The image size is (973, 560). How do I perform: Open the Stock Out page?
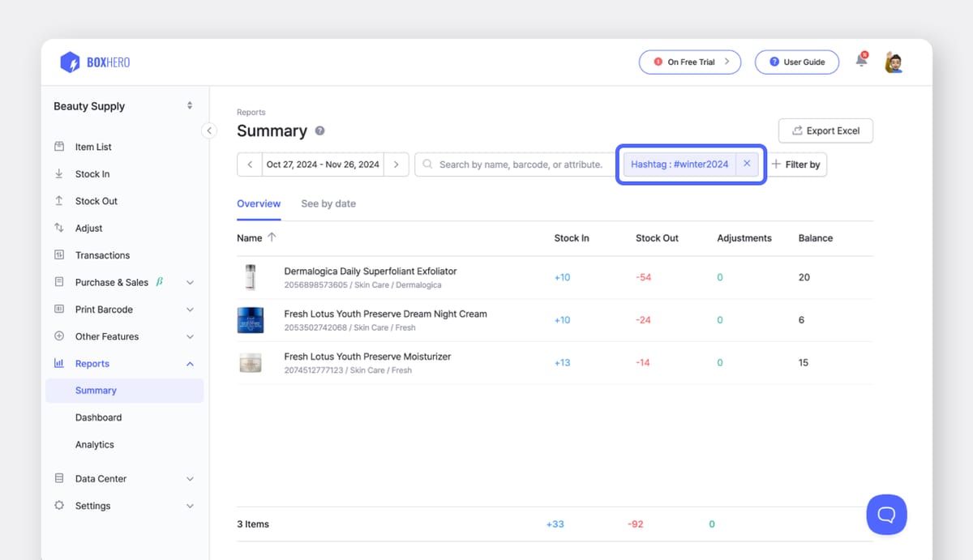pyautogui.click(x=94, y=200)
